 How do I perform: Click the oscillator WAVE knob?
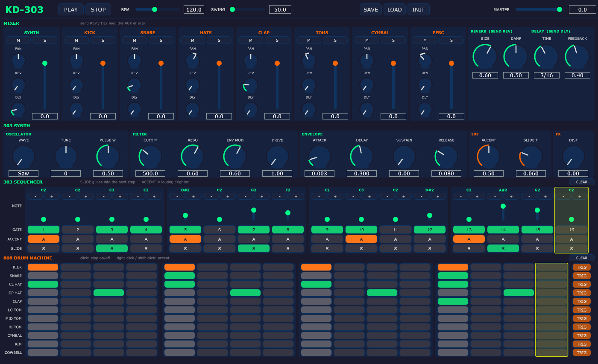click(x=23, y=156)
